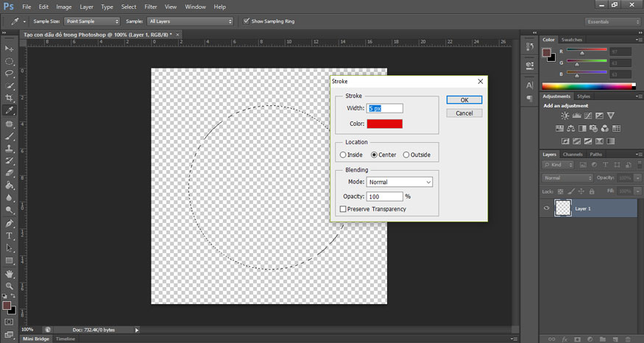The width and height of the screenshot is (644, 343).
Task: Switch to the Paths tab
Action: pos(595,155)
